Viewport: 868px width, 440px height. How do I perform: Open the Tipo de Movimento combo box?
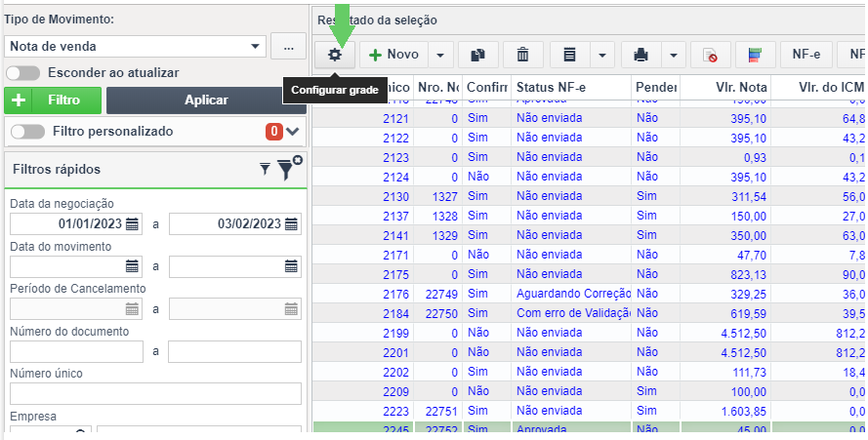[135, 47]
